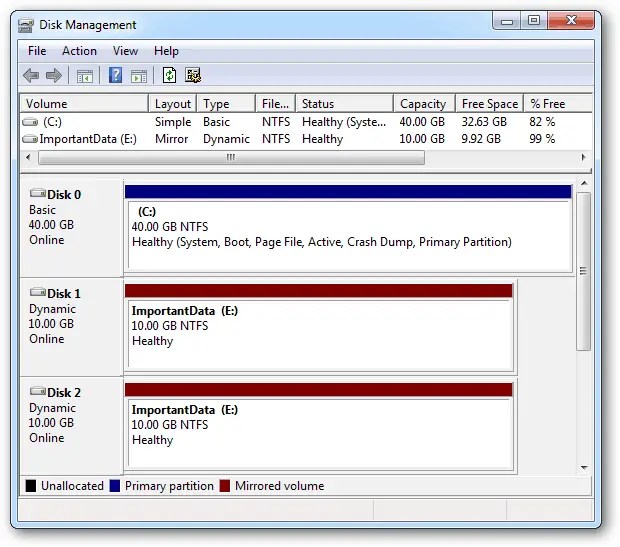620x547 pixels.
Task: Click the "Simple" layout cell
Action: pyautogui.click(x=173, y=122)
